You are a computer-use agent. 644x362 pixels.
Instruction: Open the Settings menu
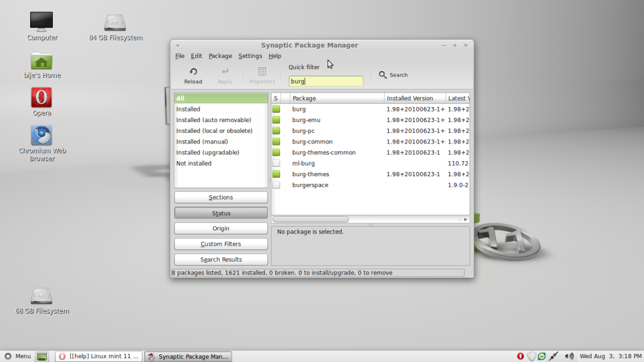tap(250, 56)
